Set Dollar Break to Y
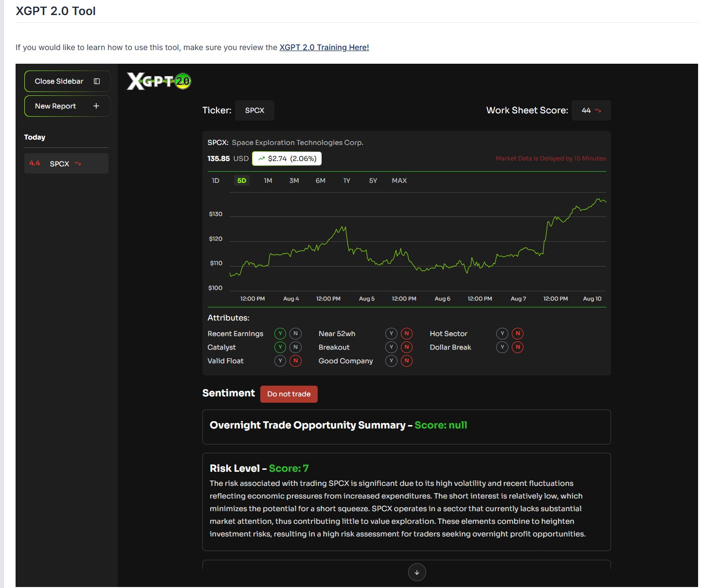 (502, 347)
